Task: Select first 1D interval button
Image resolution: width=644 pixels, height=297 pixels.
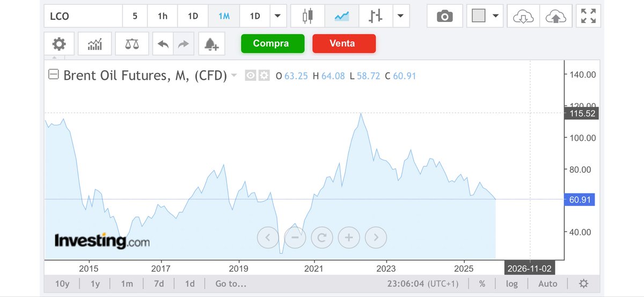Action: pos(193,16)
